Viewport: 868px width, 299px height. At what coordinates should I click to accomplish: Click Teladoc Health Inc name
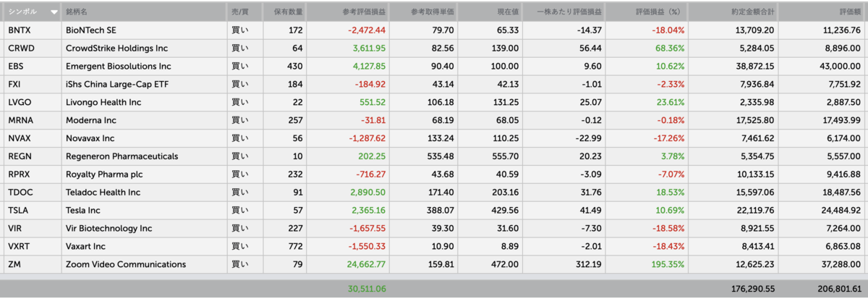point(105,193)
